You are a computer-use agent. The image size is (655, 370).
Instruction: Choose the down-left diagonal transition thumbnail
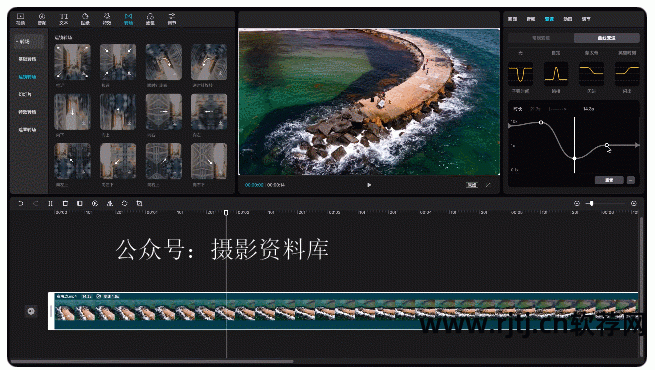coord(118,161)
